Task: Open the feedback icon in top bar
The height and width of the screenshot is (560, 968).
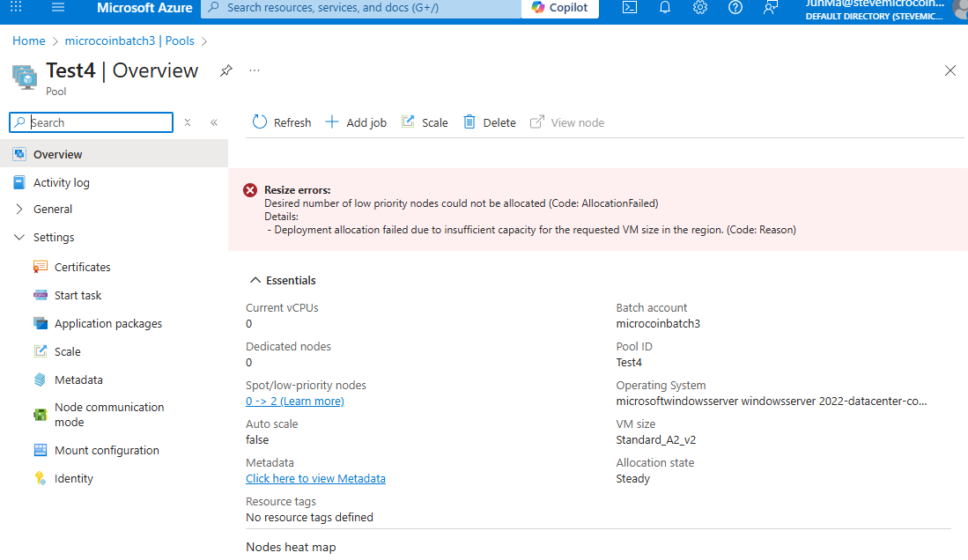Action: pyautogui.click(x=771, y=7)
